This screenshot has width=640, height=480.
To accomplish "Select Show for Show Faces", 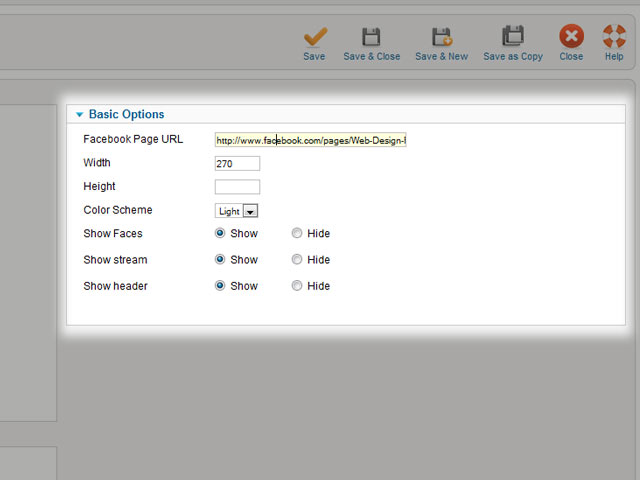I will coord(220,233).
